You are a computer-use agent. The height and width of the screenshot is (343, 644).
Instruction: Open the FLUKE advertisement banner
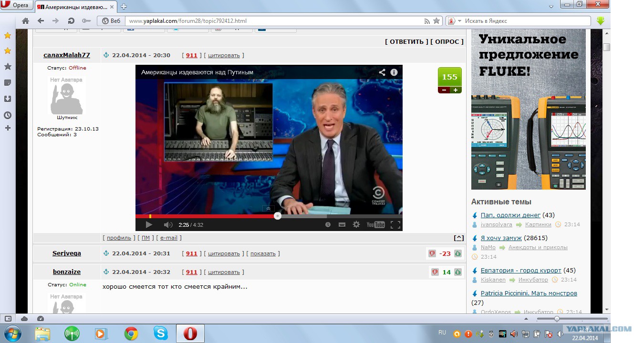[529, 110]
